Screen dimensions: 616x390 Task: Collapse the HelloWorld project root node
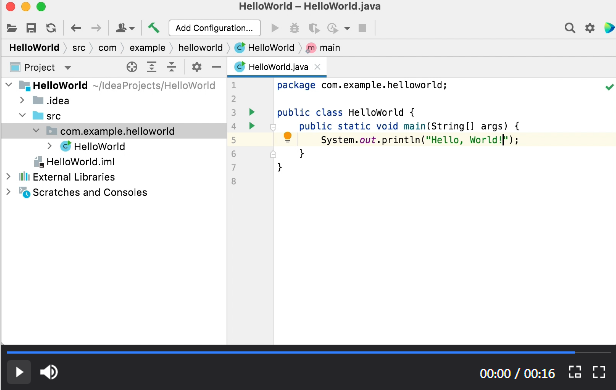[x=9, y=85]
